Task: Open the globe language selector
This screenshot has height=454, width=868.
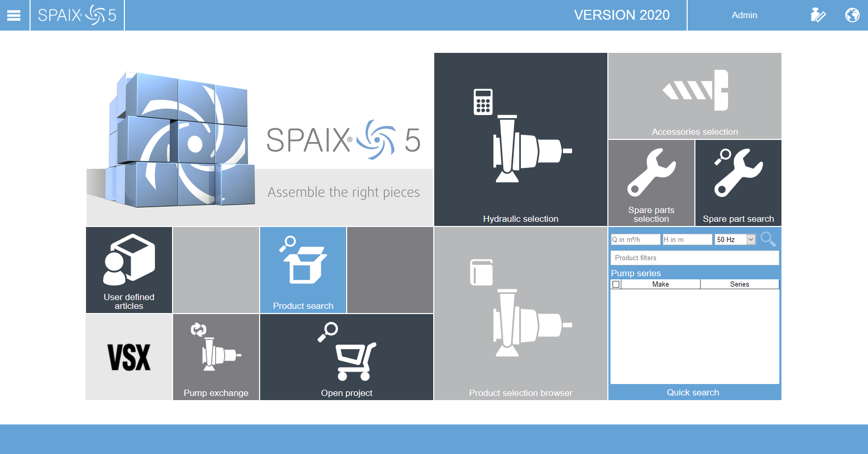Action: [x=852, y=16]
